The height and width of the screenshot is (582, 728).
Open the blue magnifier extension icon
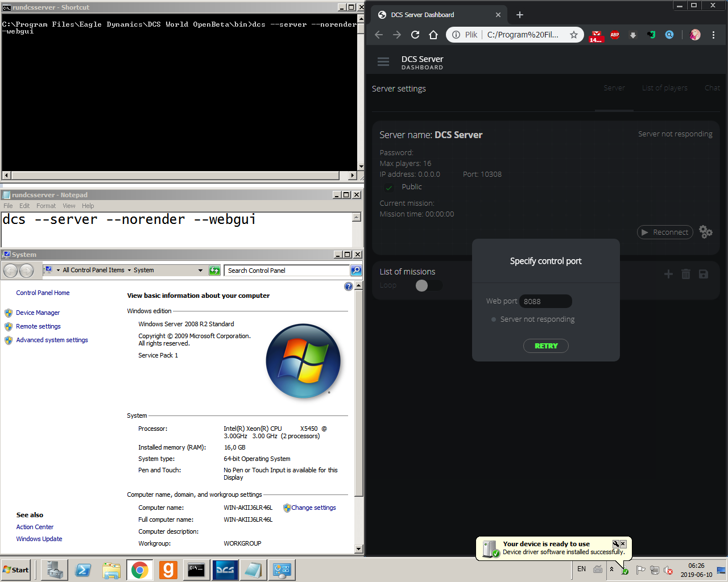tap(669, 35)
